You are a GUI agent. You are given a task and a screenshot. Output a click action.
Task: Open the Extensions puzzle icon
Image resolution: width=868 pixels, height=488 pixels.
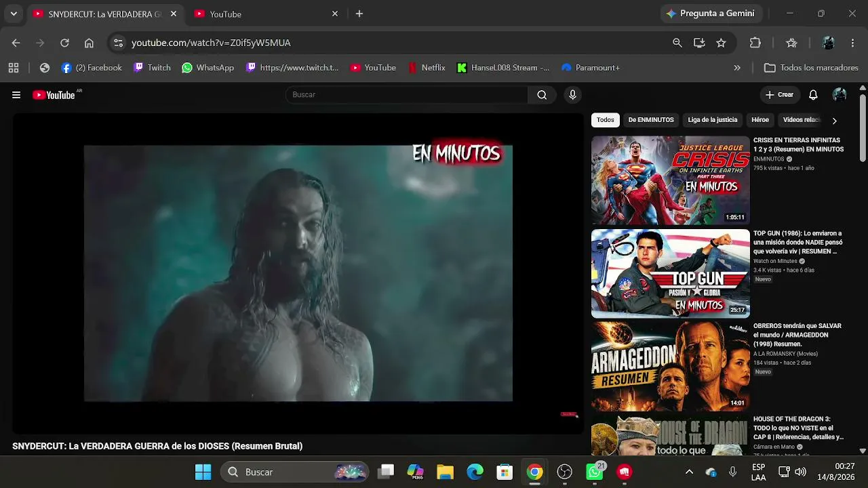(x=755, y=43)
